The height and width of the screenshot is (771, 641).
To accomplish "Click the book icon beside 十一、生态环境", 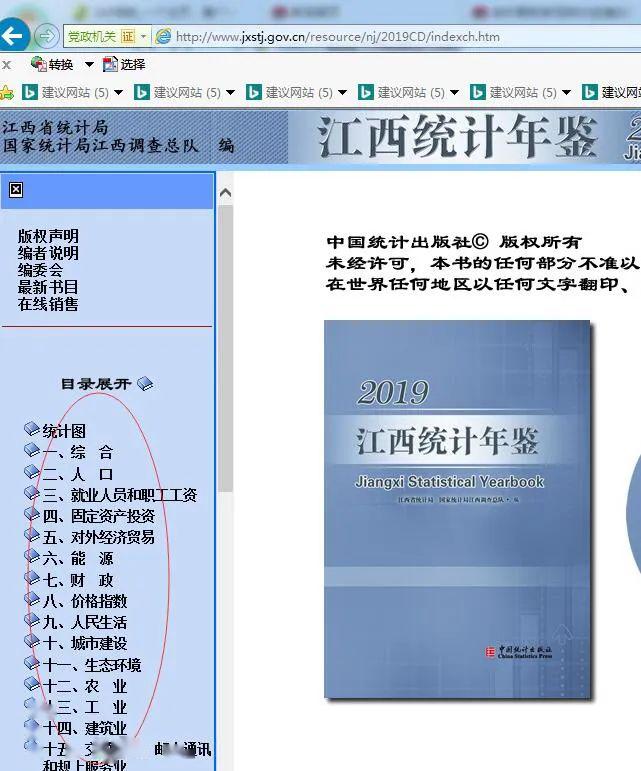I will pyautogui.click(x=32, y=663).
